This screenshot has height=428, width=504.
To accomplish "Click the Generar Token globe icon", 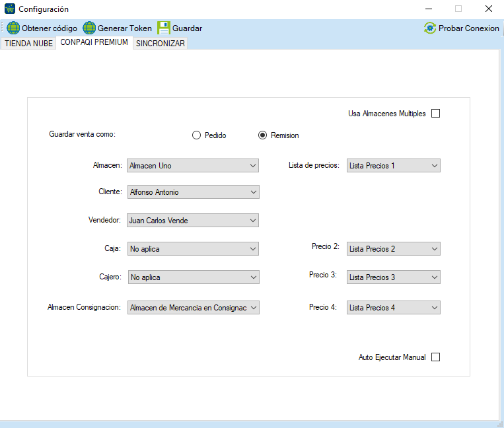I will [89, 28].
